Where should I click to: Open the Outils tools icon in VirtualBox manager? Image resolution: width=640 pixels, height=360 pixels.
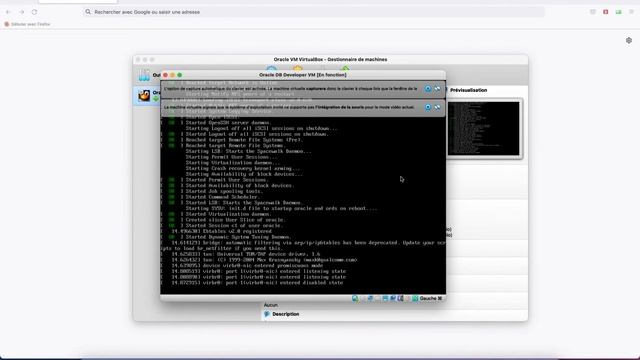144,75
